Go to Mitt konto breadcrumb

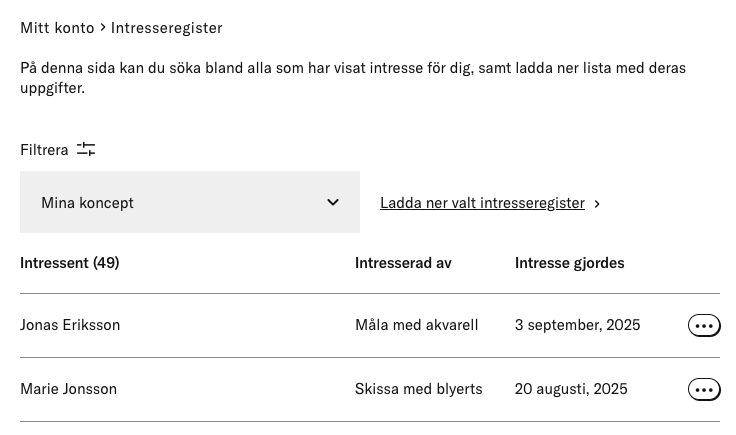point(57,28)
